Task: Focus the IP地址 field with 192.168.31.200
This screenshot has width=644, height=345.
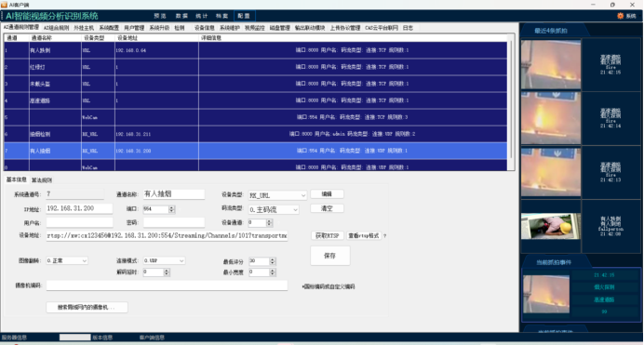Action: 79,208
